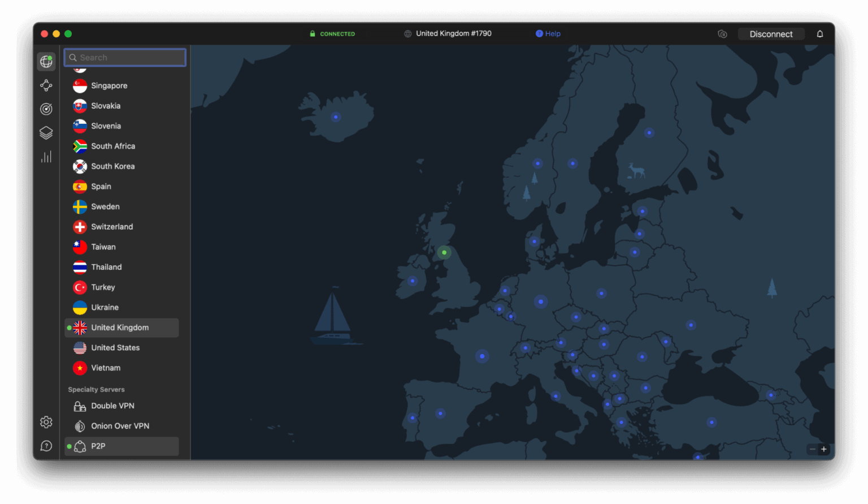Select United States from the country list
This screenshot has height=504, width=868.
click(121, 348)
